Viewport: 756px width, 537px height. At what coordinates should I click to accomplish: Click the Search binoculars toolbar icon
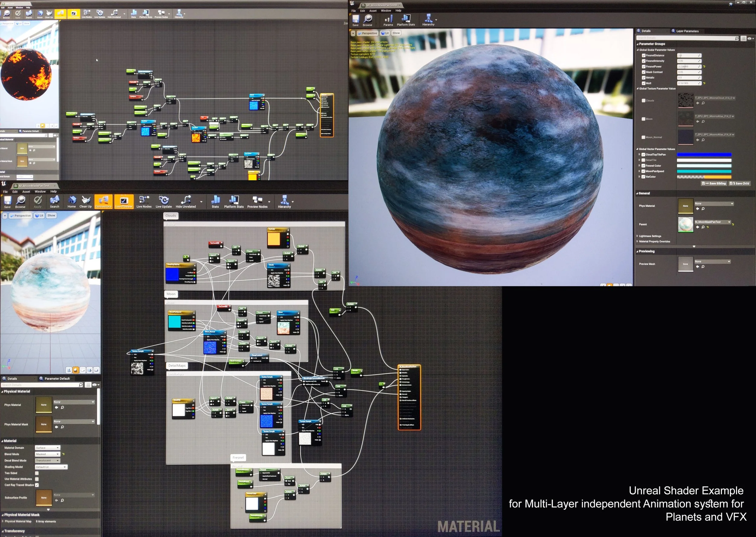coord(54,201)
